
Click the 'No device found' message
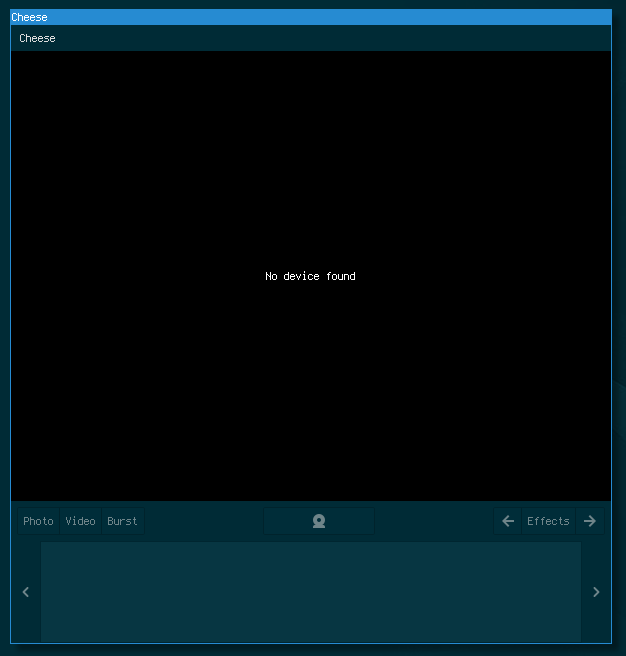(310, 276)
